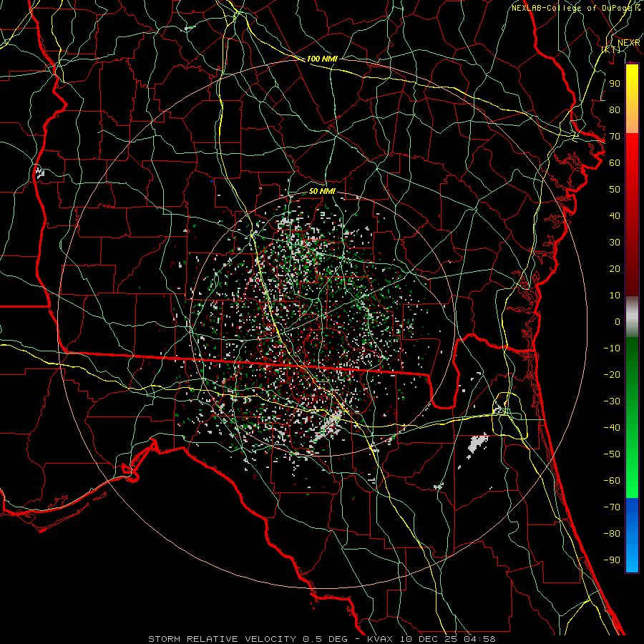
Task: Click the orange segment of the color bar
Action: pos(632,120)
